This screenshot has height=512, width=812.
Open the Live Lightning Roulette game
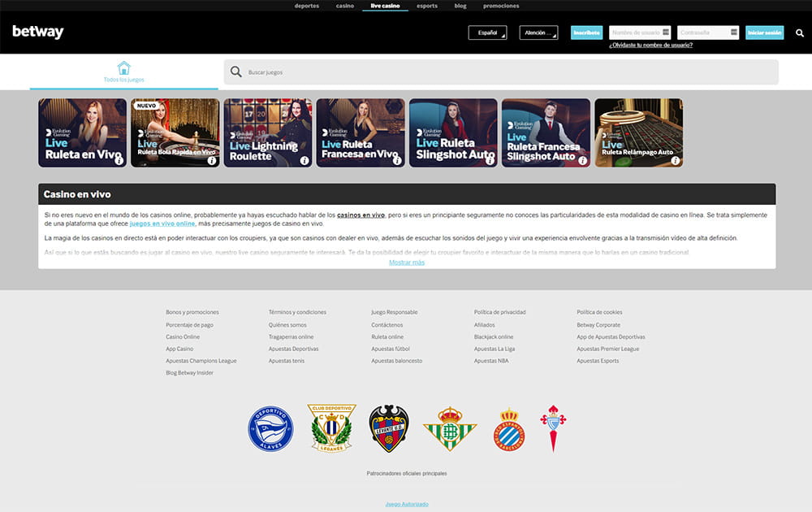(268, 132)
